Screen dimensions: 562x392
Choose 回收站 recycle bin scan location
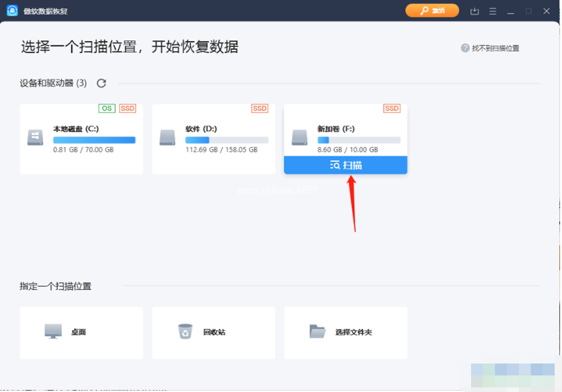(213, 332)
